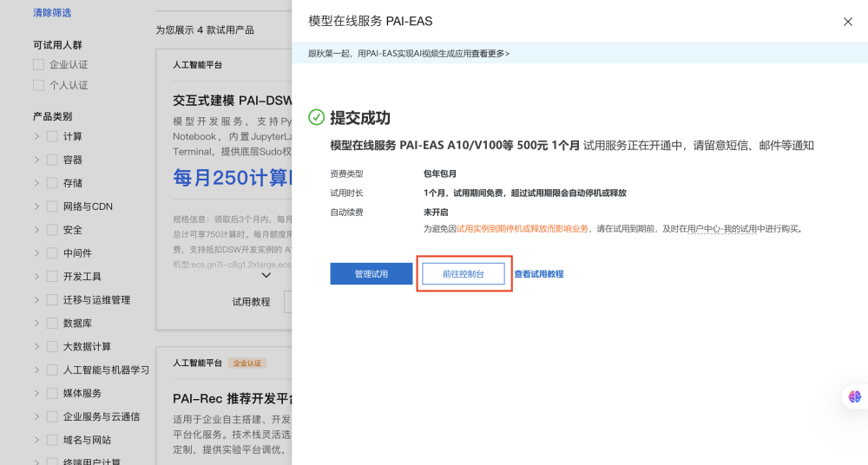Expand the 迁移与运维管理 chevron
The width and height of the screenshot is (868, 465).
click(x=36, y=299)
